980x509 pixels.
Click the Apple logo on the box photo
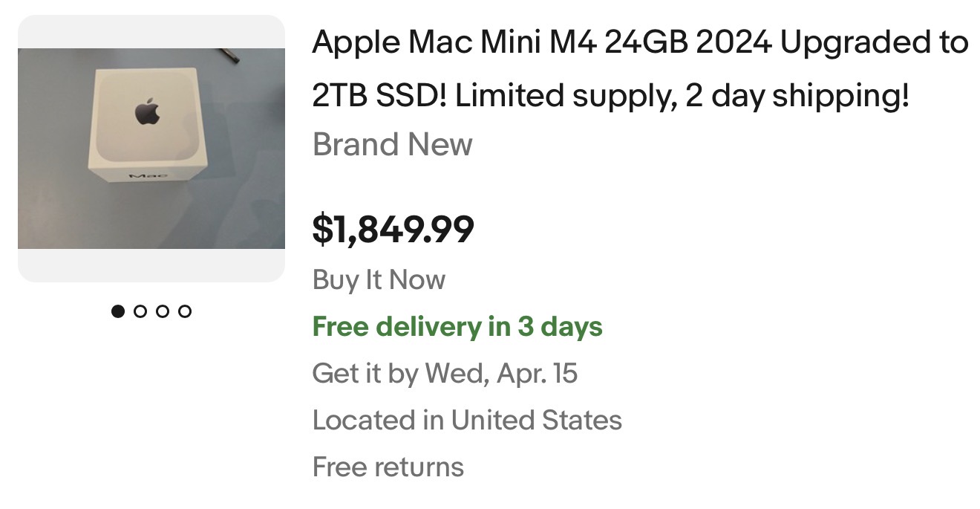147,112
